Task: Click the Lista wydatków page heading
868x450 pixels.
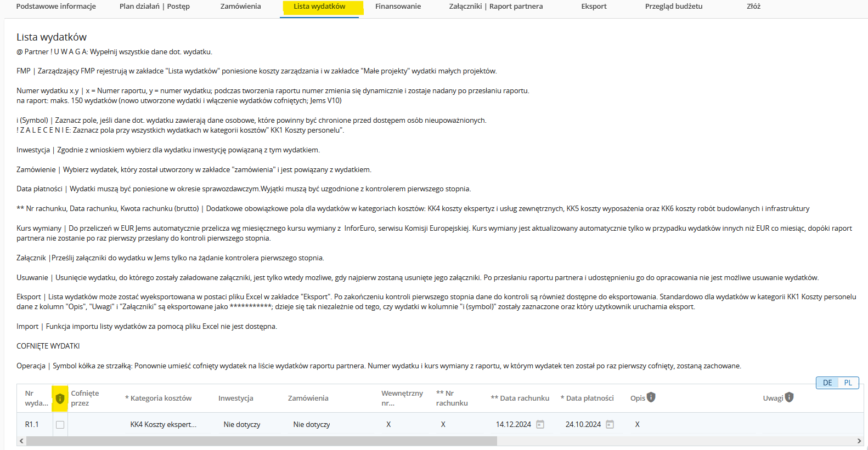Action: (x=52, y=37)
